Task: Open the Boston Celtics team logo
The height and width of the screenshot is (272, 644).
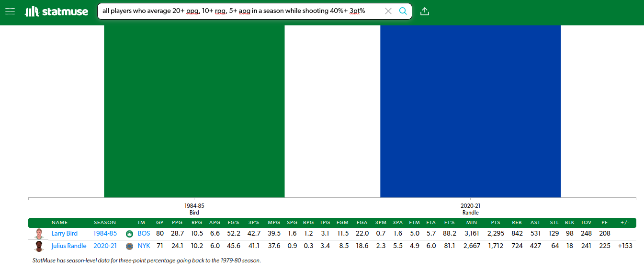Action: click(129, 234)
